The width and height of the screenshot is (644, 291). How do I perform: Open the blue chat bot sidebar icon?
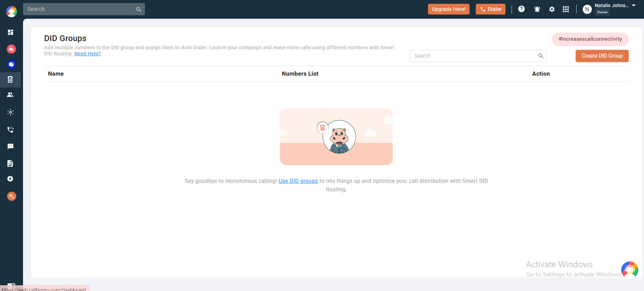[11, 64]
